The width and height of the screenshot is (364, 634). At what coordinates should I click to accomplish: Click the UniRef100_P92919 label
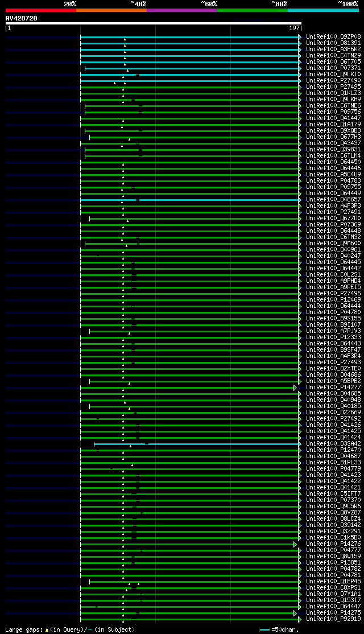tap(333, 619)
